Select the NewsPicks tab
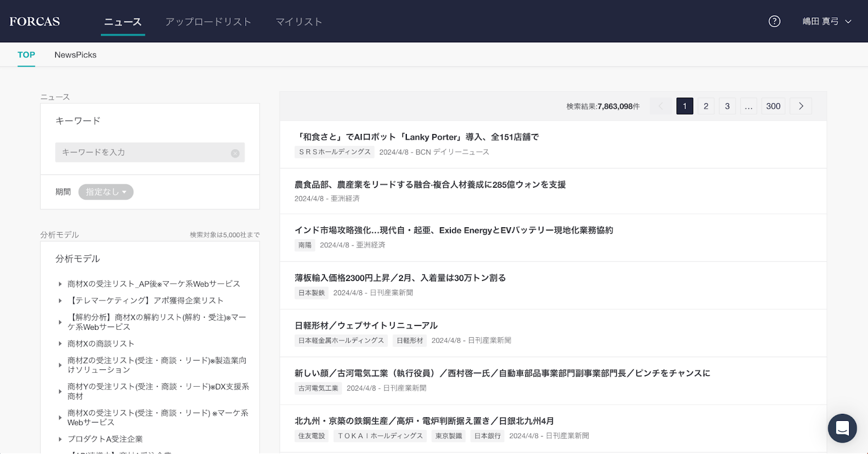This screenshot has width=868, height=454. point(75,55)
